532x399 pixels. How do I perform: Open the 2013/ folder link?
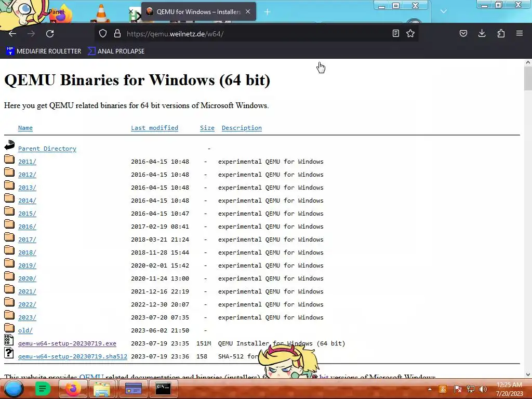coord(27,188)
